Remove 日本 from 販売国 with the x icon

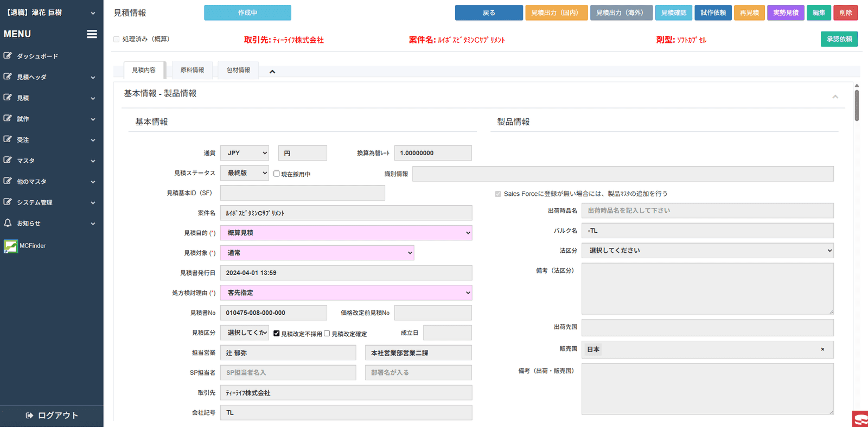(822, 349)
